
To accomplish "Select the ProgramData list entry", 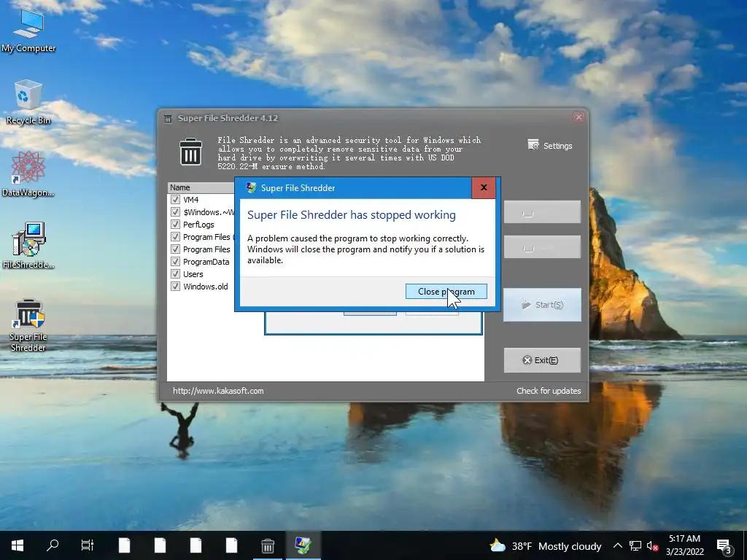I will (206, 262).
